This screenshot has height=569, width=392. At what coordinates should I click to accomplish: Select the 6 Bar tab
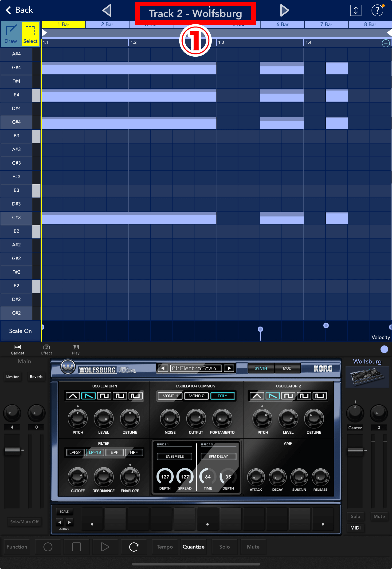pos(282,24)
